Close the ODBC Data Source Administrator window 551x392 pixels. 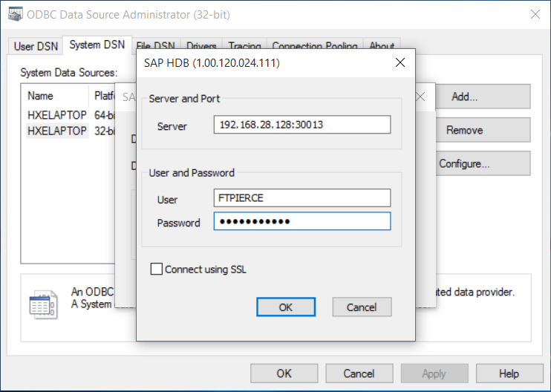coord(535,14)
